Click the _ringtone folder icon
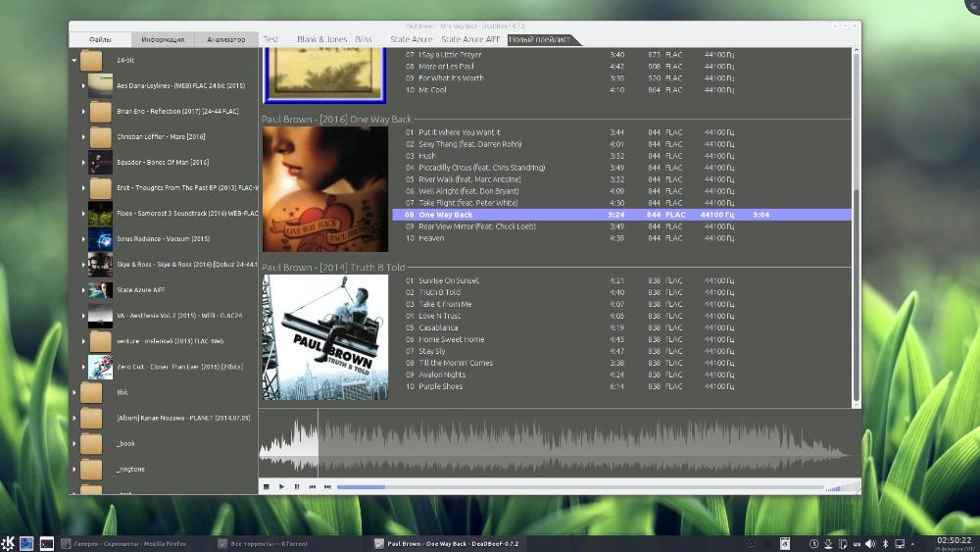The image size is (980, 552). click(91, 470)
